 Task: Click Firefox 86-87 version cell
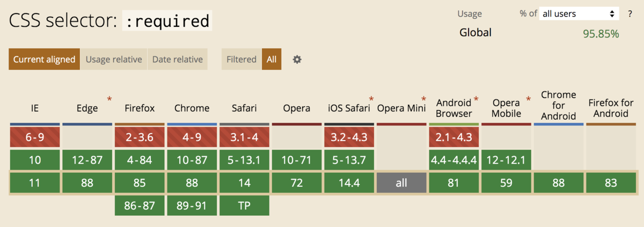pyautogui.click(x=140, y=206)
